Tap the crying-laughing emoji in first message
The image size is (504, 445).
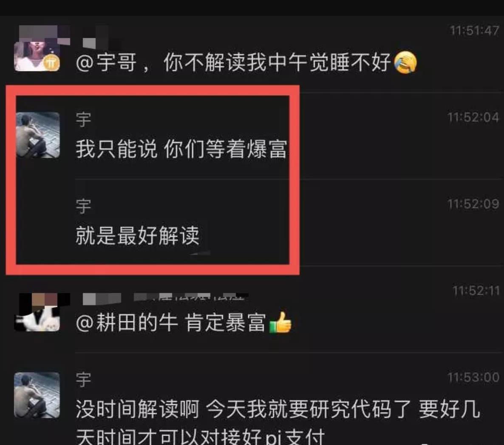405,62
